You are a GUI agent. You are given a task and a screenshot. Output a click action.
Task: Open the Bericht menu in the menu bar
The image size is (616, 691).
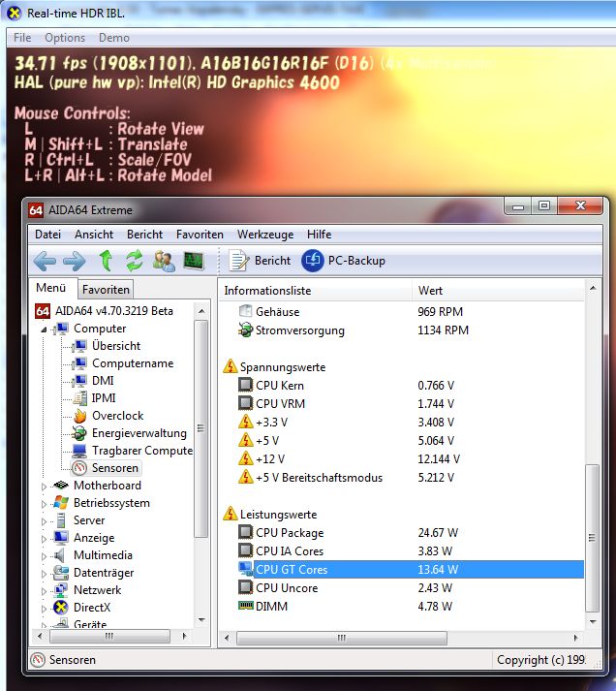[x=144, y=235]
